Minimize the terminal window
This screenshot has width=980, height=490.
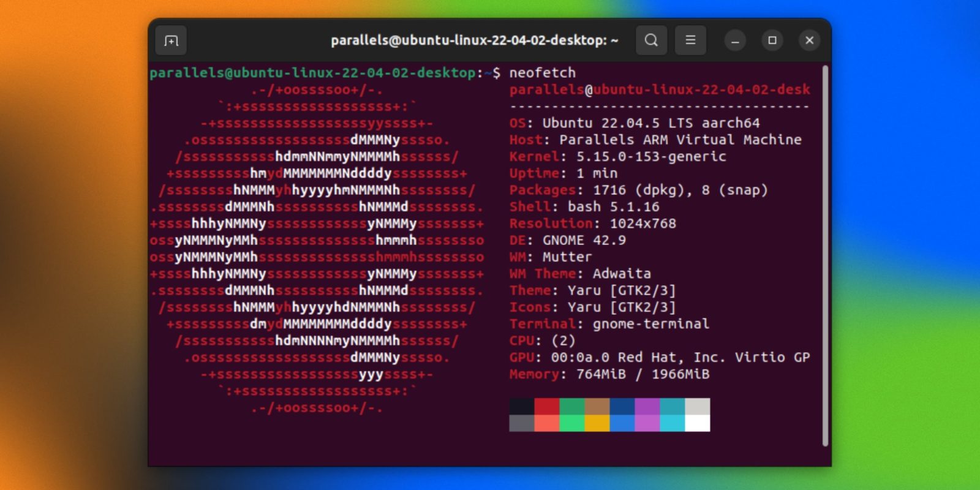point(735,40)
